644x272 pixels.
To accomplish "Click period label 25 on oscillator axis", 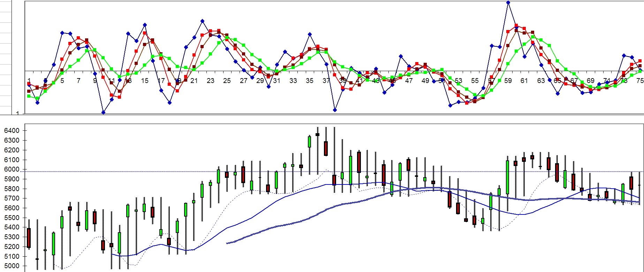I will (227, 81).
